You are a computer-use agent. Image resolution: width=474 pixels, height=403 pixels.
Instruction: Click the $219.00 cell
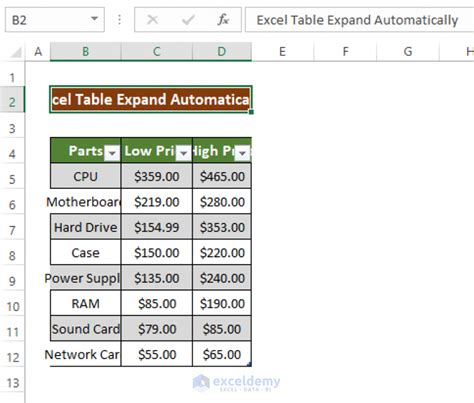[x=157, y=202]
